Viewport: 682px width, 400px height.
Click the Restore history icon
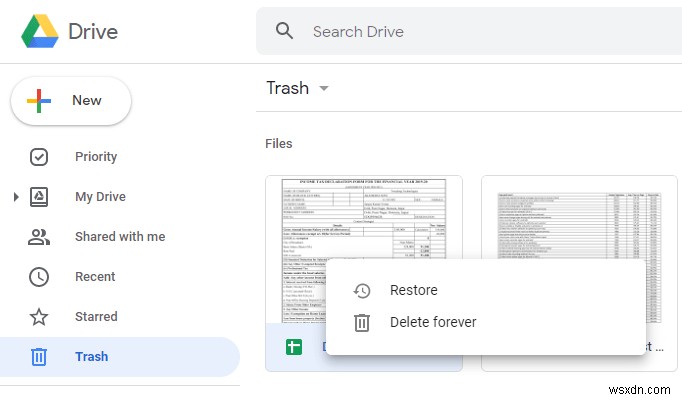(362, 290)
